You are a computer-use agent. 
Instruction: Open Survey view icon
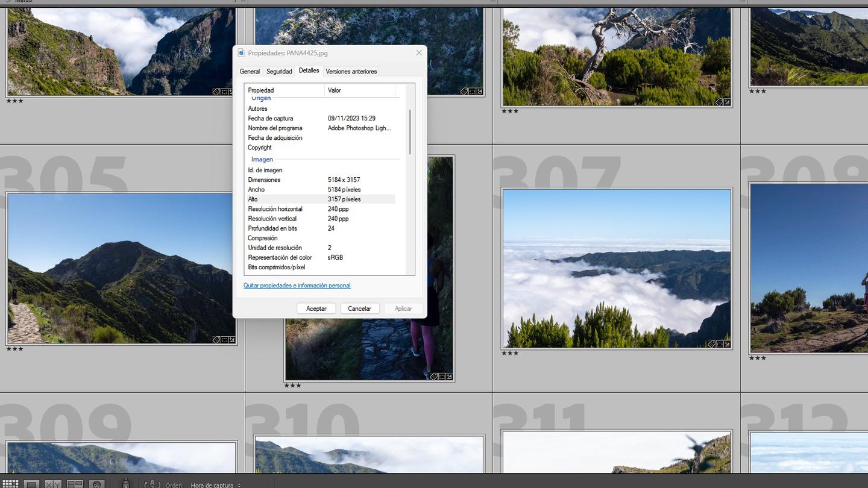pyautogui.click(x=75, y=484)
